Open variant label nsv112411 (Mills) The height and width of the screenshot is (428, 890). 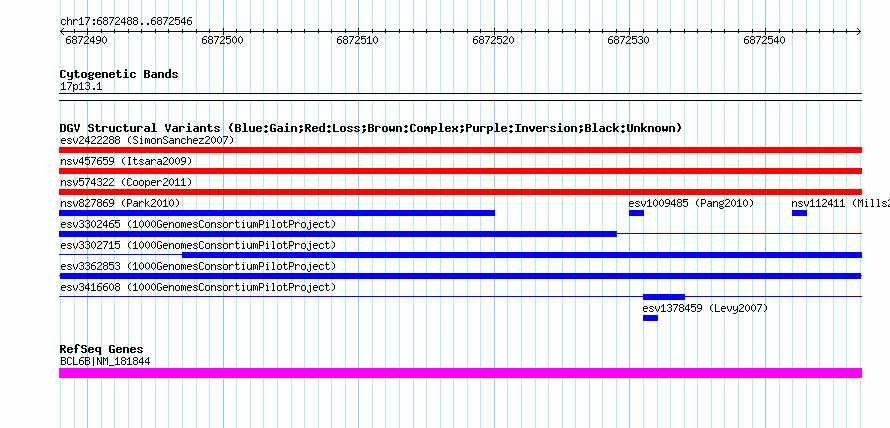[x=841, y=203]
